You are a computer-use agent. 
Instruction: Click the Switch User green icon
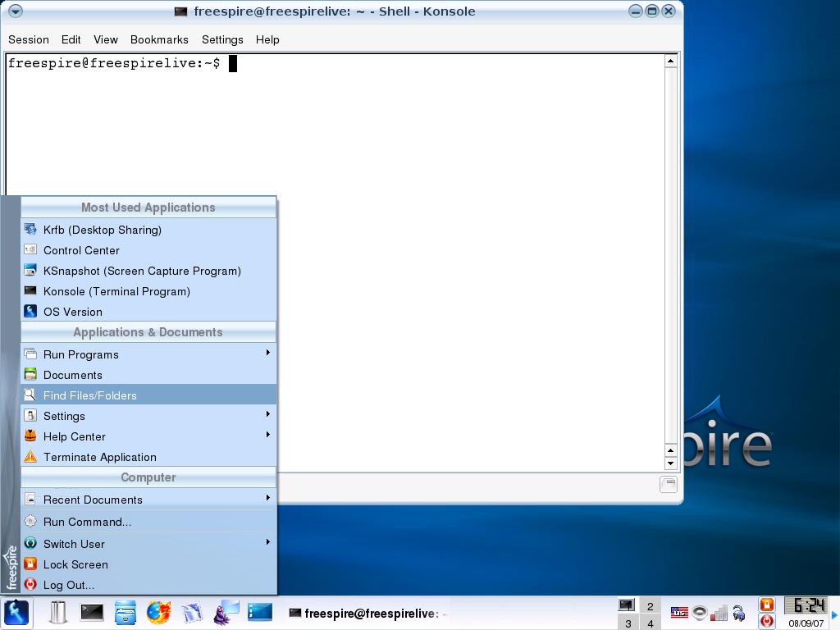click(30, 543)
